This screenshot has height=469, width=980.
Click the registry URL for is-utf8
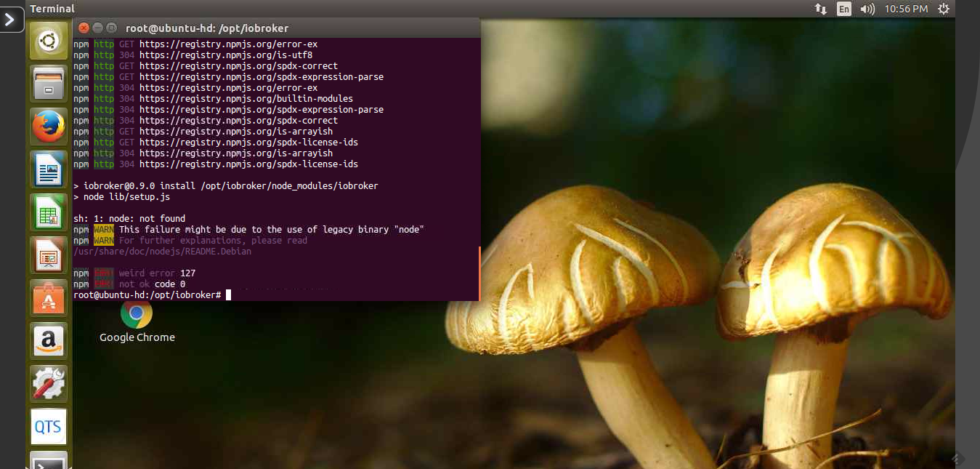pos(226,55)
